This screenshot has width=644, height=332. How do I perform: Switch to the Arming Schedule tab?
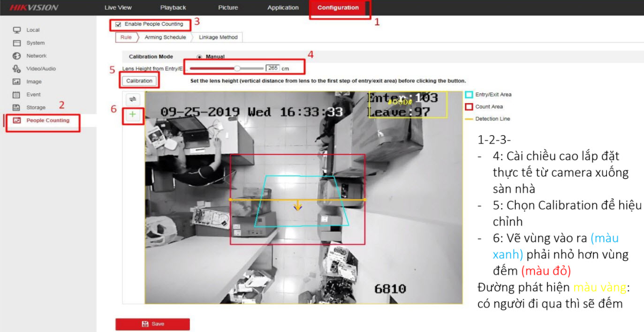click(165, 38)
